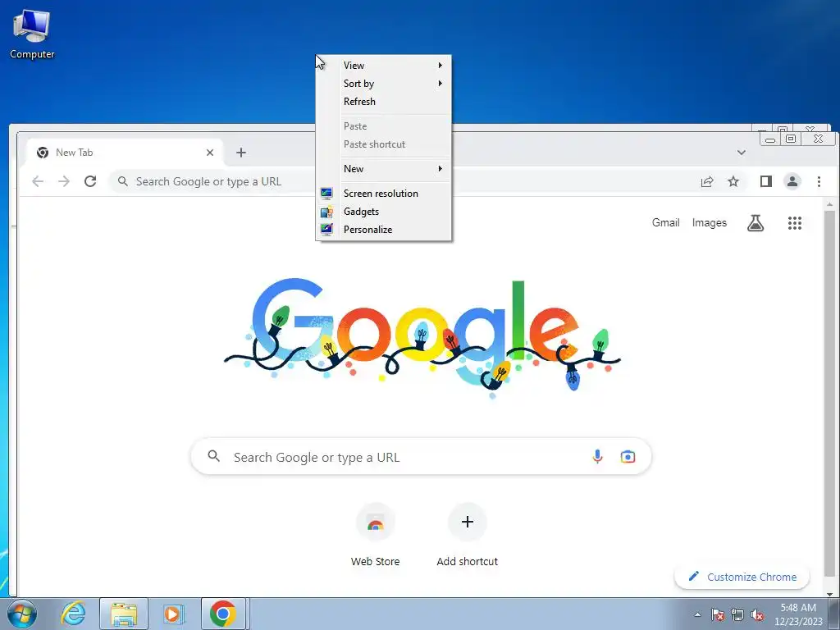Open the Web Store shortcut

pyautogui.click(x=375, y=535)
